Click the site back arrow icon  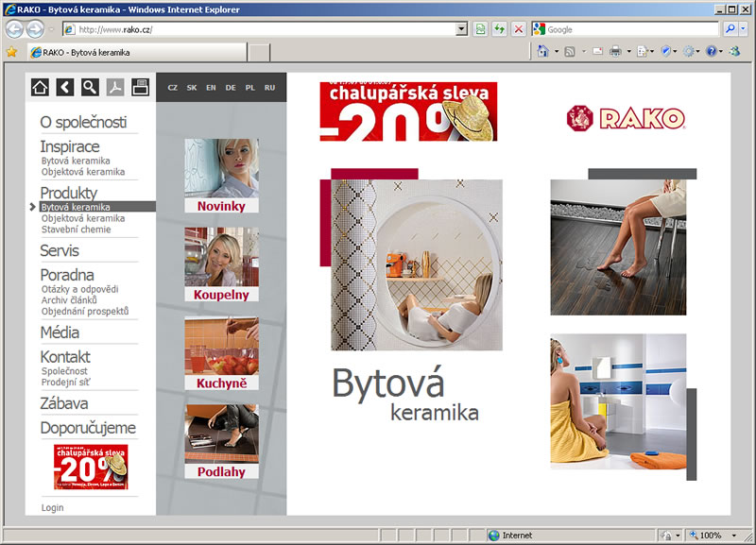64,88
